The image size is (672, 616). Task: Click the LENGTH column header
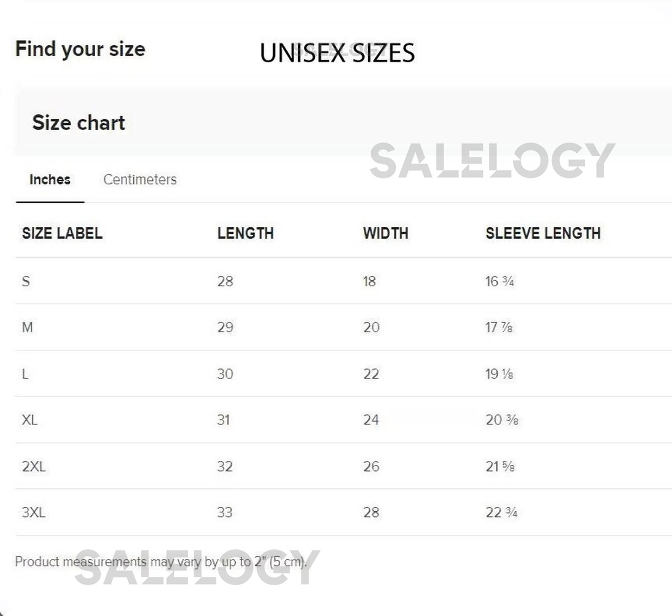pyautogui.click(x=245, y=234)
